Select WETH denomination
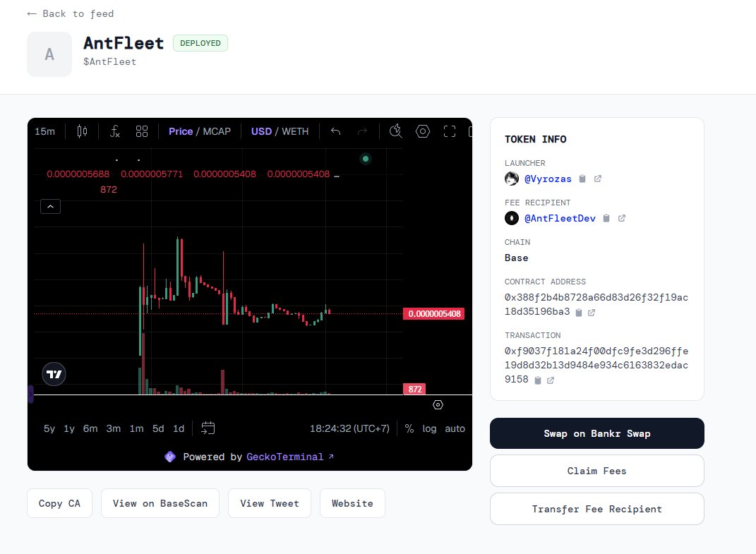 pyautogui.click(x=295, y=131)
